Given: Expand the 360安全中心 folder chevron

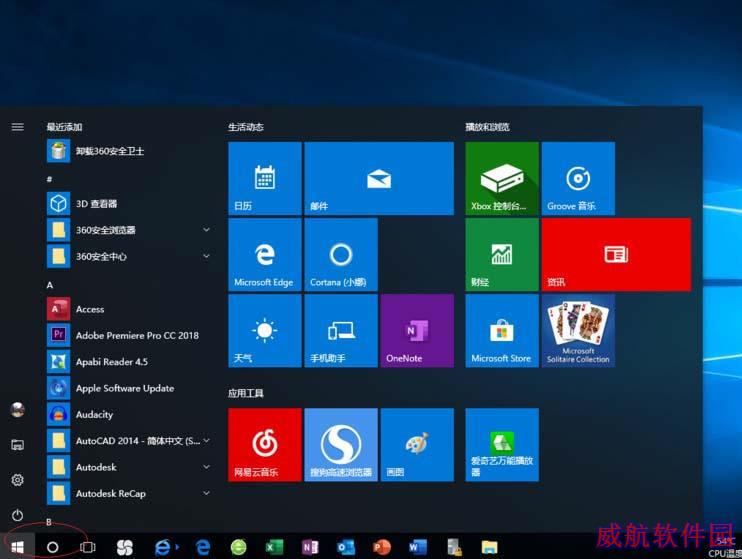Looking at the screenshot, I should [x=206, y=256].
